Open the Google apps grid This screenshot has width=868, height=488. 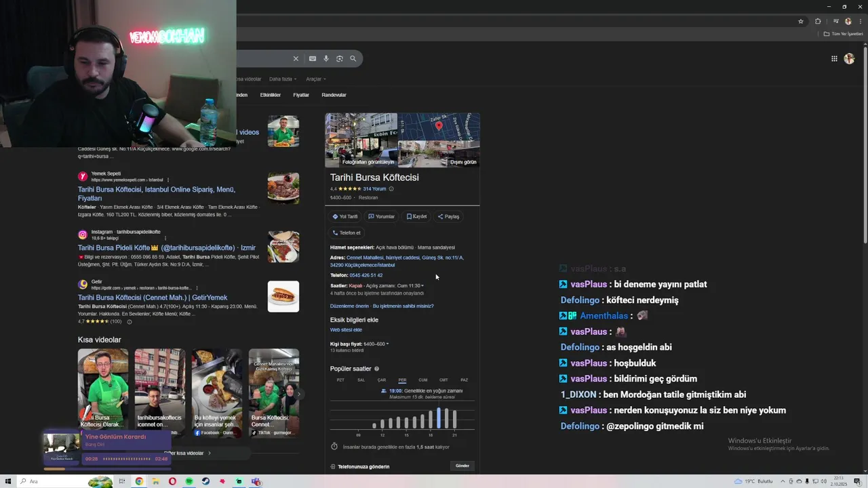tap(834, 59)
